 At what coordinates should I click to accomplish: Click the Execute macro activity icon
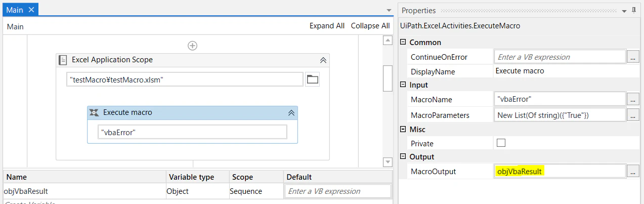[x=94, y=112]
